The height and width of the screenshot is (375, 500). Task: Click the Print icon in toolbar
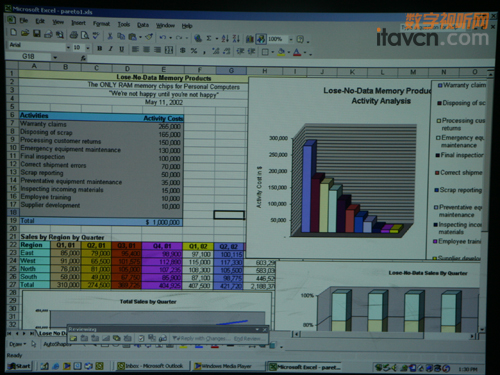point(74,34)
